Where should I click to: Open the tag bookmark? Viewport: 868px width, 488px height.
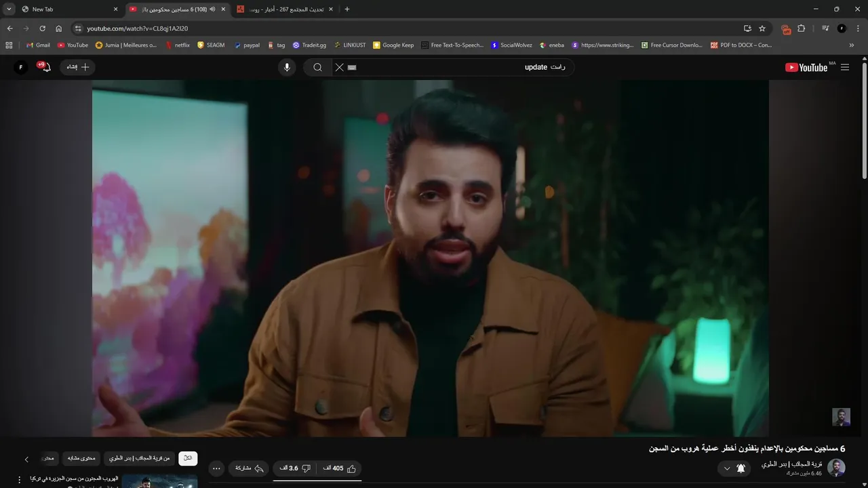(x=276, y=45)
